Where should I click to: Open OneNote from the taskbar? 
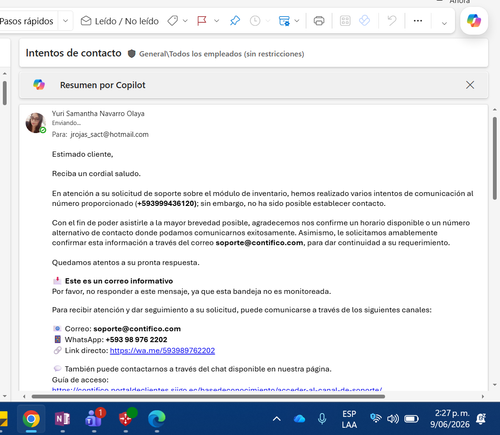(x=62, y=419)
